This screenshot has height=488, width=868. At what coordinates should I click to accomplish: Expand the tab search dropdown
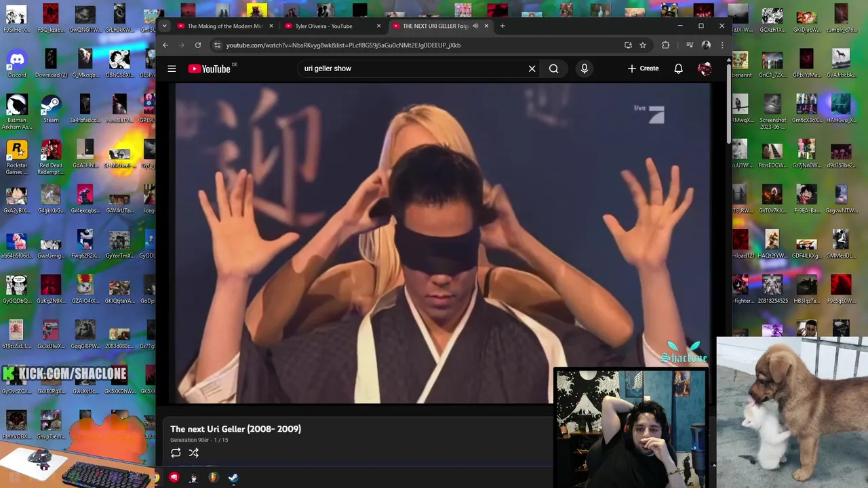164,26
